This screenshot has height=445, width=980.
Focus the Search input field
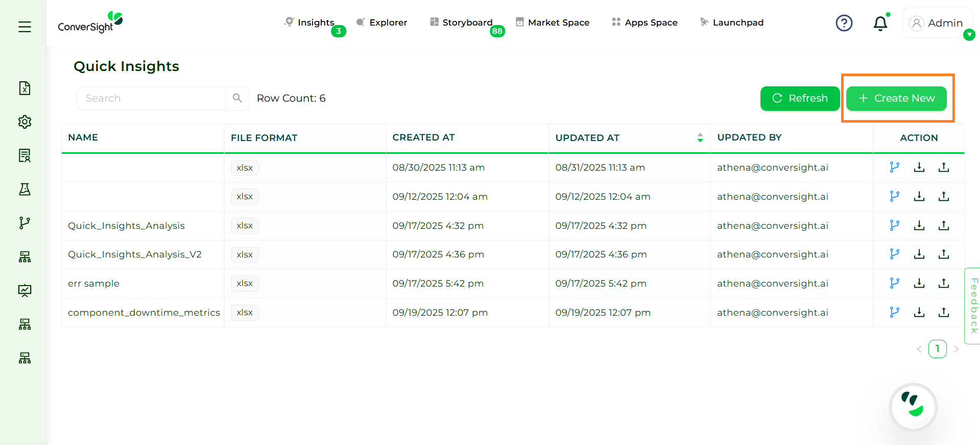tap(151, 98)
